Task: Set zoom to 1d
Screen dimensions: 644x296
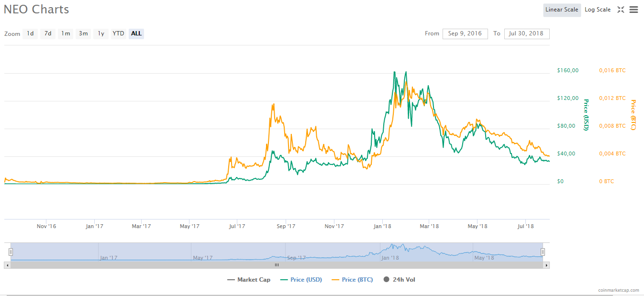Action: (30, 33)
